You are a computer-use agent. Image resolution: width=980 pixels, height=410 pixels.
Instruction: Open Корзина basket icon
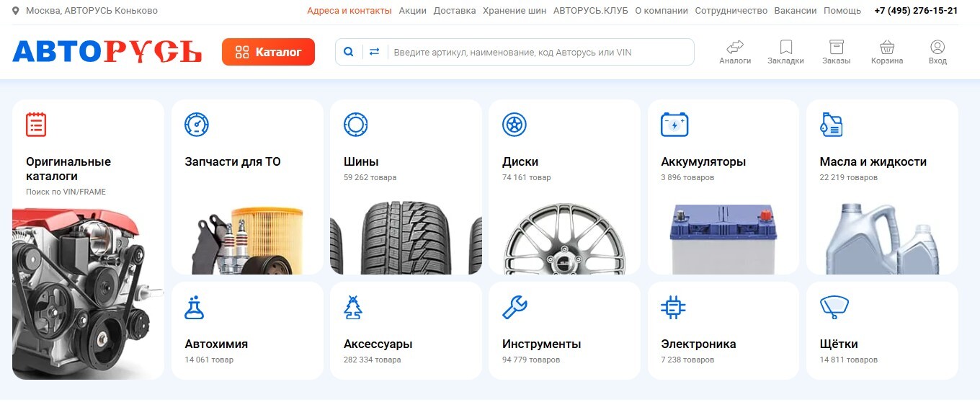pos(887,47)
